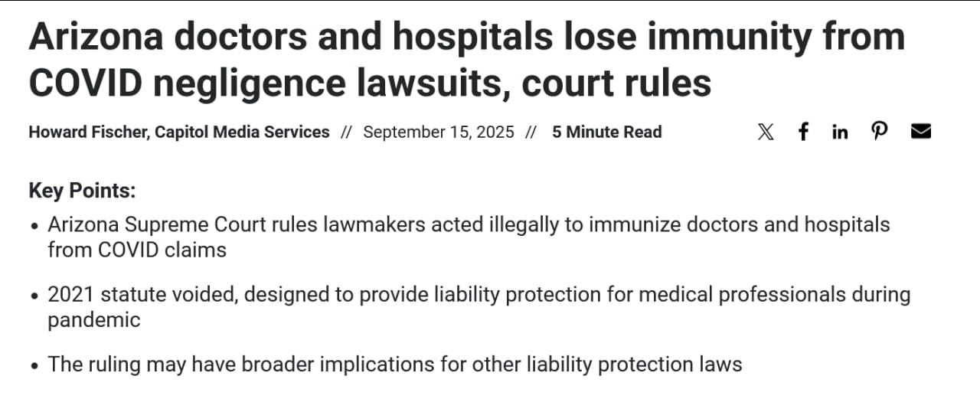Share the article on X
Image resolution: width=980 pixels, height=399 pixels.
point(765,132)
